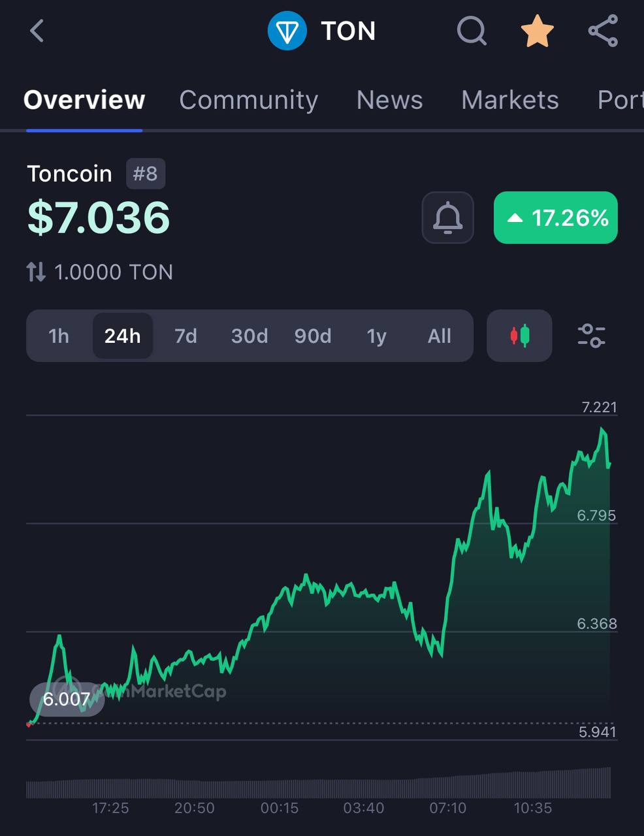Tap the Toncoin logo icon
The width and height of the screenshot is (644, 836).
pos(287,31)
